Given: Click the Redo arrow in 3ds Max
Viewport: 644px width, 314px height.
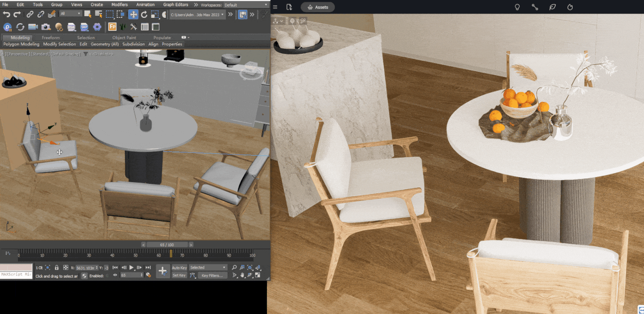Looking at the screenshot, I should point(17,14).
